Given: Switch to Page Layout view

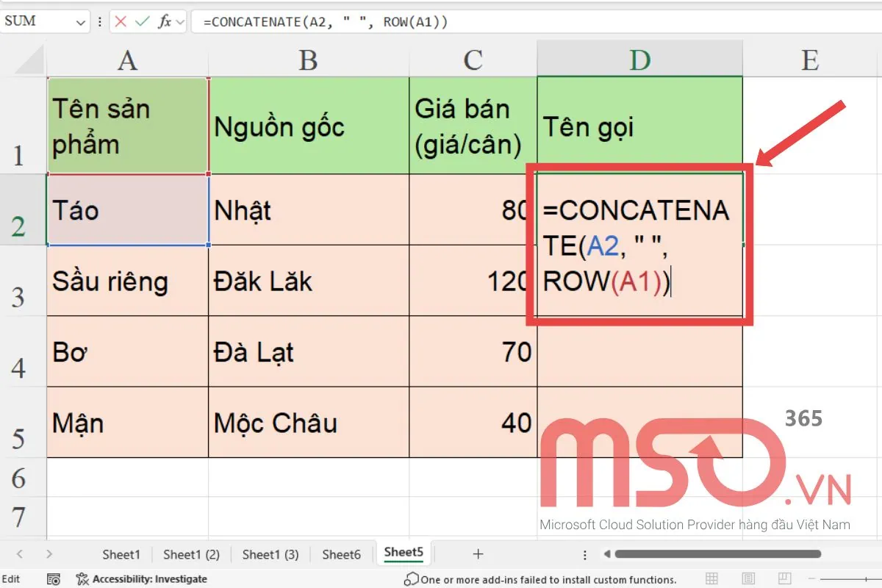Looking at the screenshot, I should pos(748,579).
